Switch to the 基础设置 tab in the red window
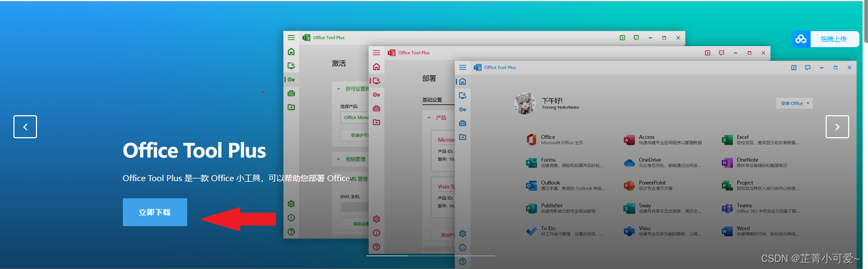Viewport: 868px width, 269px height. pyautogui.click(x=432, y=100)
